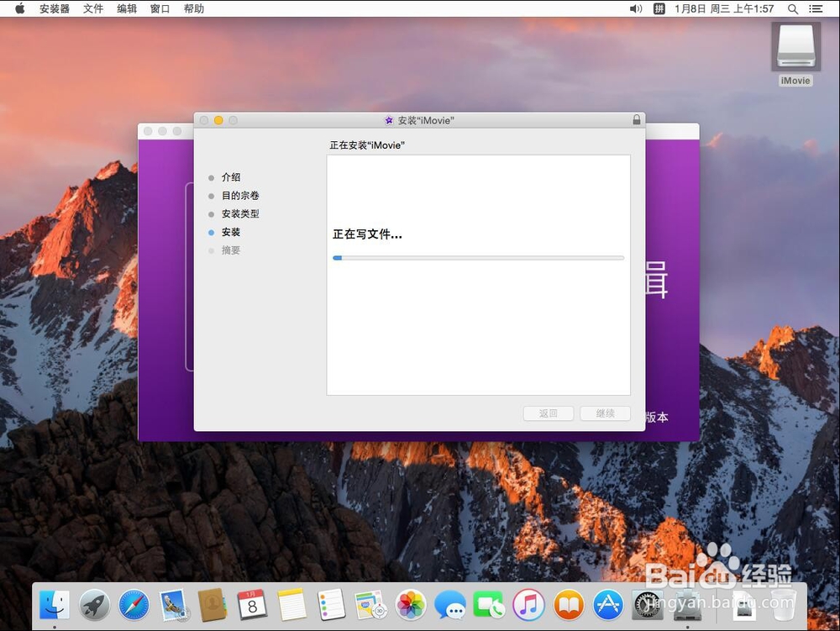Image resolution: width=840 pixels, height=631 pixels.
Task: Open System Preferences in the Dock
Action: point(648,605)
